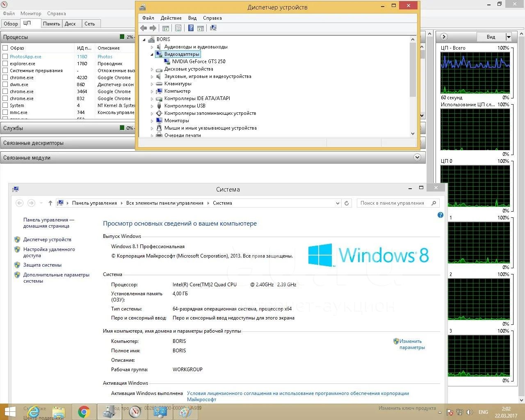Switch to Resource Monitor taskbar icon
The width and height of the screenshot is (525, 420).
tap(135, 412)
